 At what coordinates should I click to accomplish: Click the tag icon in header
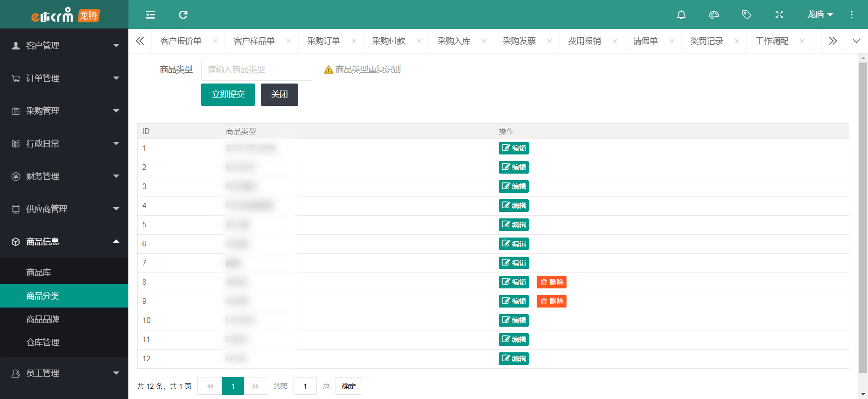(x=746, y=15)
